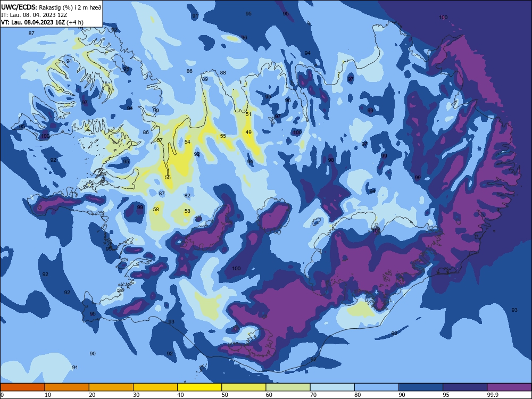Click the amber 30–40 legend swatch
This screenshot has width=532, height=399.
click(155, 387)
